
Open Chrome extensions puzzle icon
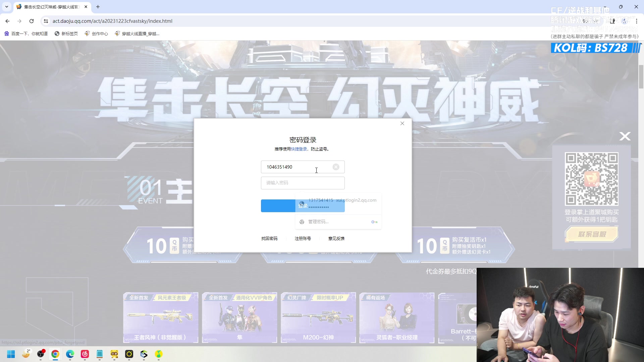click(x=612, y=21)
